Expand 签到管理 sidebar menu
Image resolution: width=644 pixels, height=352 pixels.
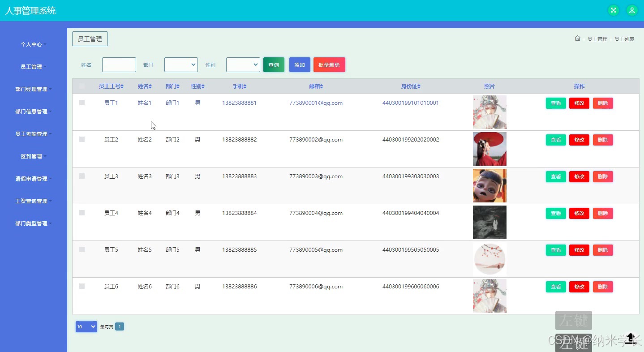pos(33,156)
